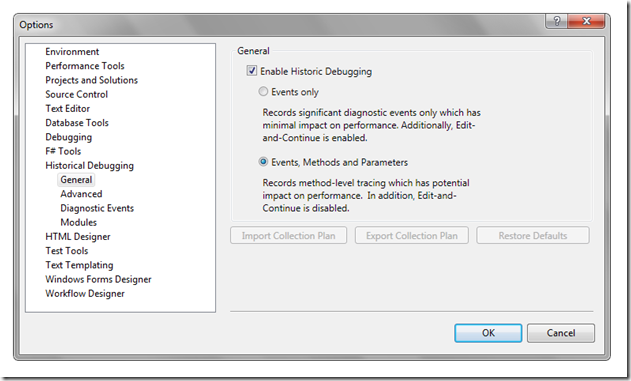The image size is (631, 381).
Task: Confirm settings with OK button
Action: (x=488, y=333)
